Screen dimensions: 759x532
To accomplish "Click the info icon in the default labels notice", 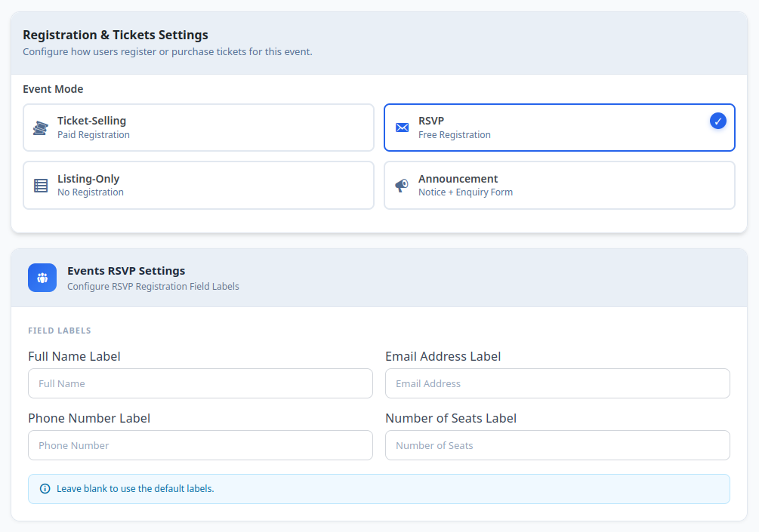I will point(45,489).
